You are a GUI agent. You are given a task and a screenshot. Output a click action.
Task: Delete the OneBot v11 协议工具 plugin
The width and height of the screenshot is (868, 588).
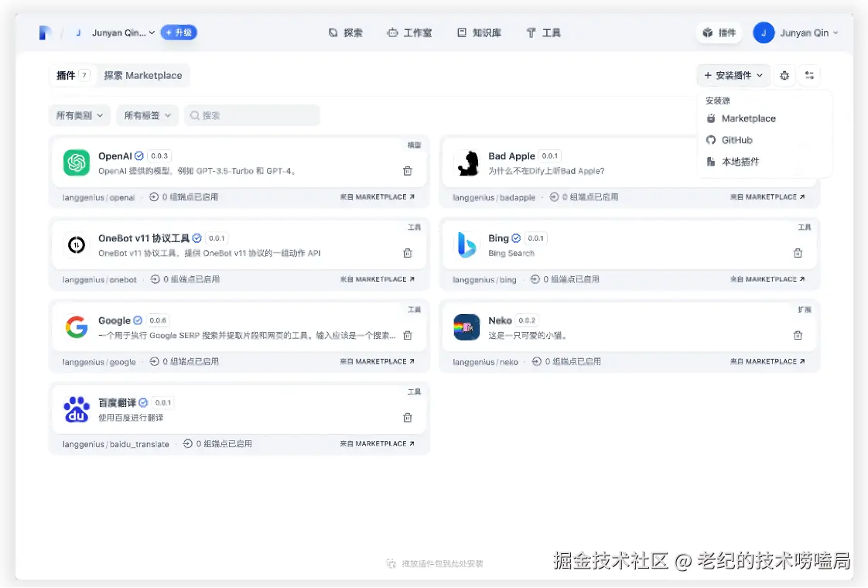pos(408,253)
